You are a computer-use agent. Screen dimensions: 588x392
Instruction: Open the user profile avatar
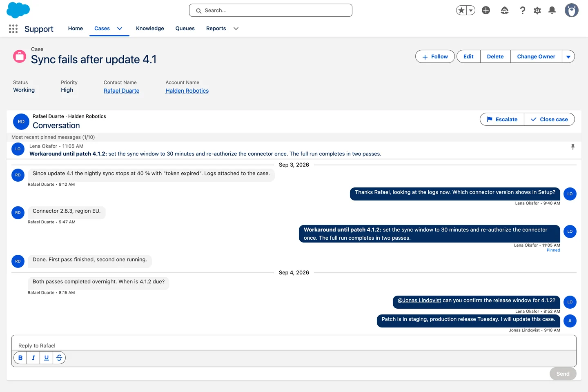tap(572, 10)
